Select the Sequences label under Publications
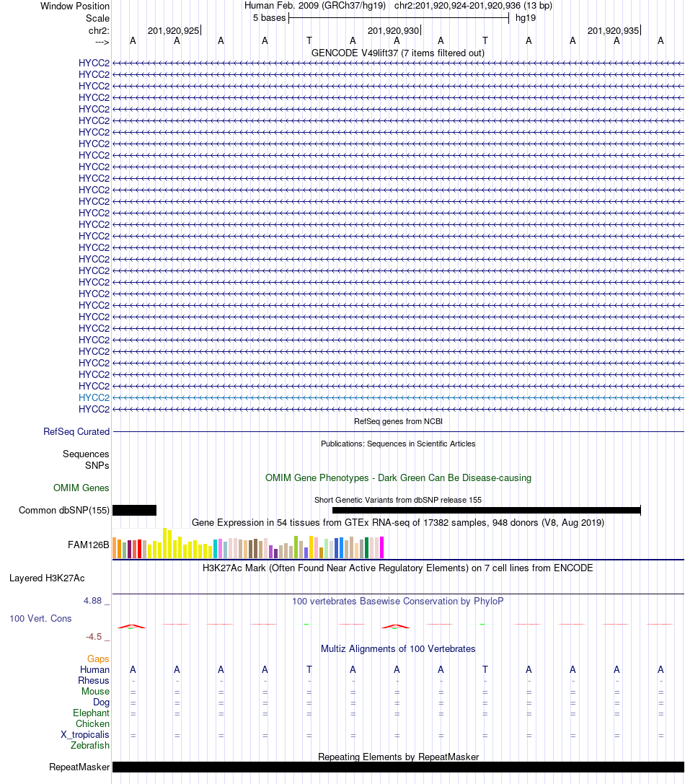Viewport: 685px width, 784px height. (x=86, y=454)
